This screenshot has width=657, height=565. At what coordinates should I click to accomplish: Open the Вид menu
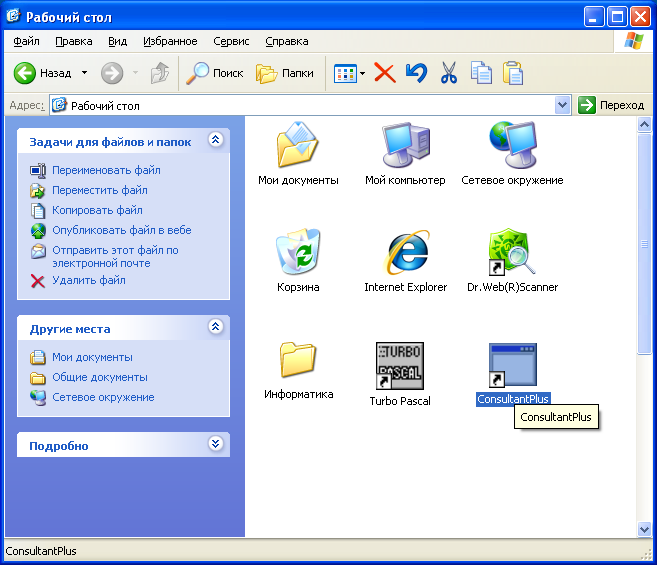pos(117,41)
